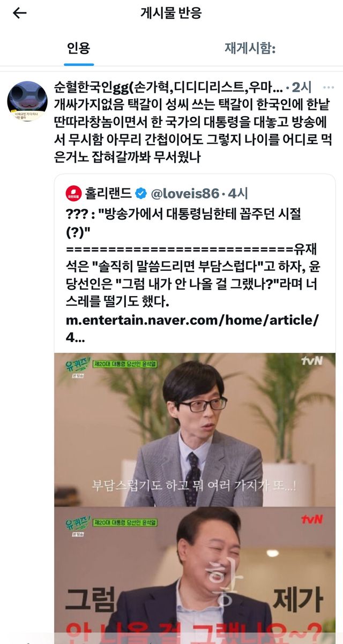The height and width of the screenshot is (644, 343).
Task: Switch to the 재게시함 tab
Action: click(x=250, y=48)
